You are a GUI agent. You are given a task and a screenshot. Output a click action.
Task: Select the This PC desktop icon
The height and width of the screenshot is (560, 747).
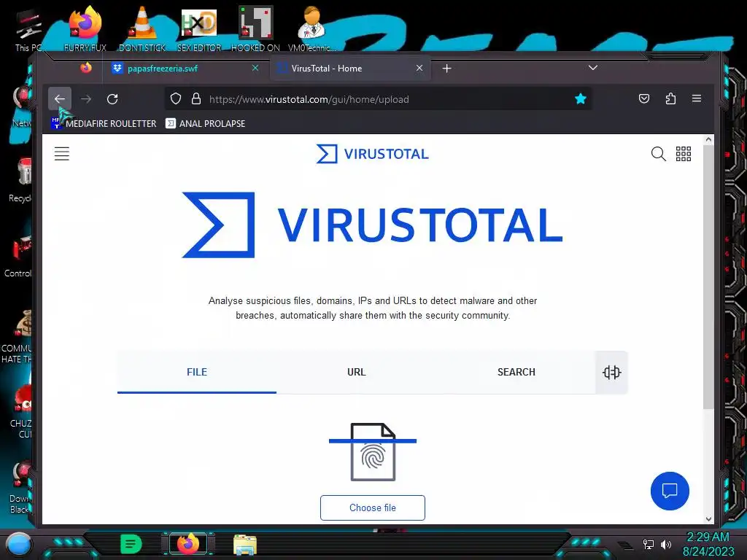click(28, 29)
